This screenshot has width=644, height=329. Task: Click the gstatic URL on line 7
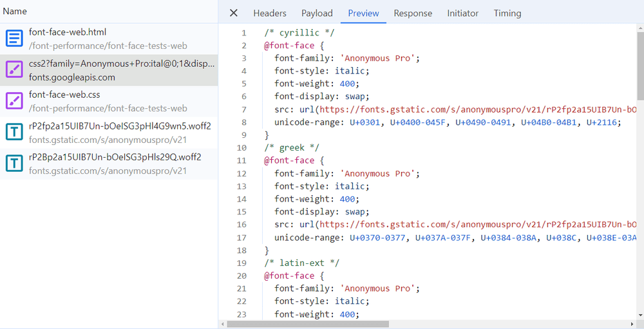pyautogui.click(x=478, y=109)
